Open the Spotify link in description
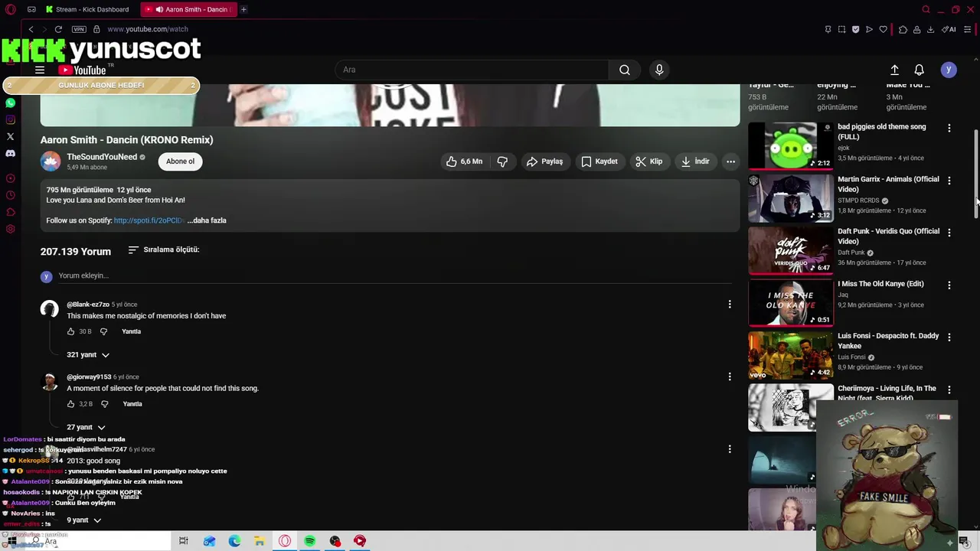Image resolution: width=980 pixels, height=551 pixels. (x=149, y=220)
